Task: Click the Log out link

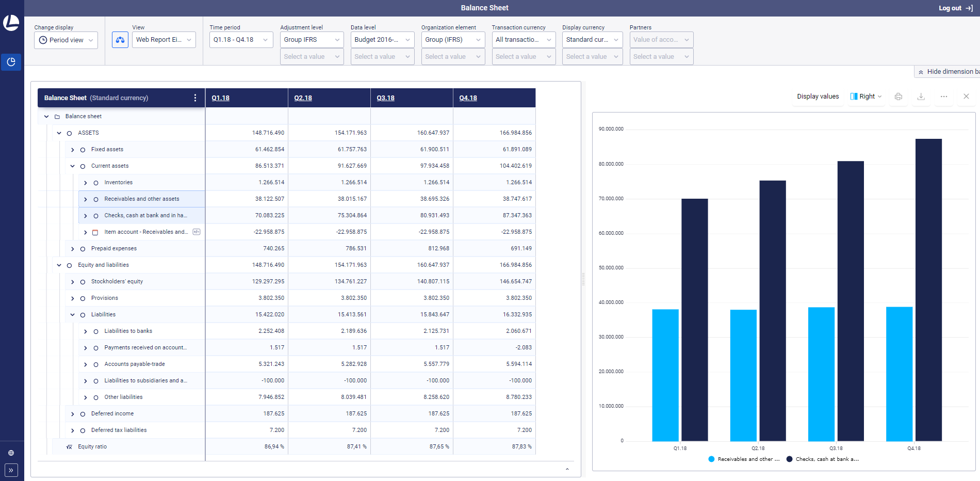Action: tap(950, 8)
